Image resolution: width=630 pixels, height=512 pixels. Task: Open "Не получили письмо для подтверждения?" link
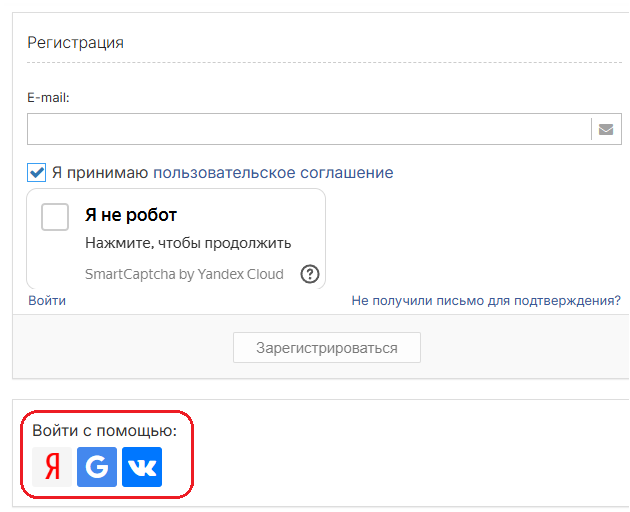[x=486, y=300]
